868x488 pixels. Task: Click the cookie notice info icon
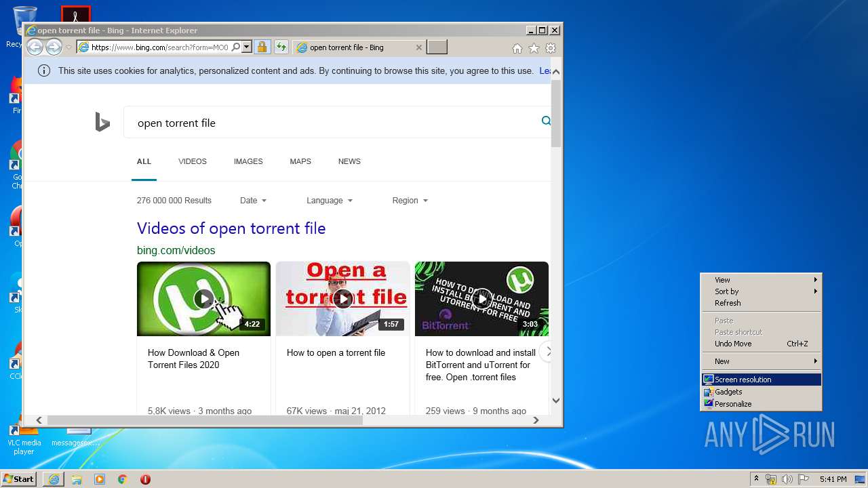44,70
